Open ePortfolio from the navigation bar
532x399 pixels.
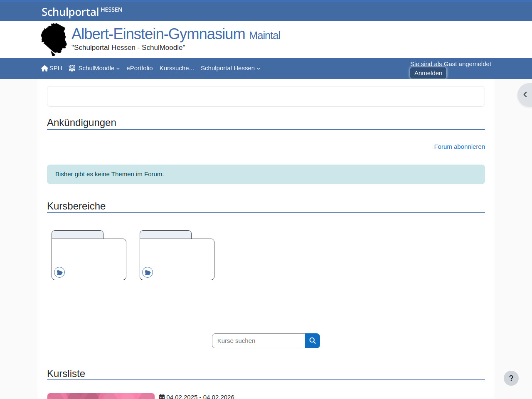click(x=139, y=68)
